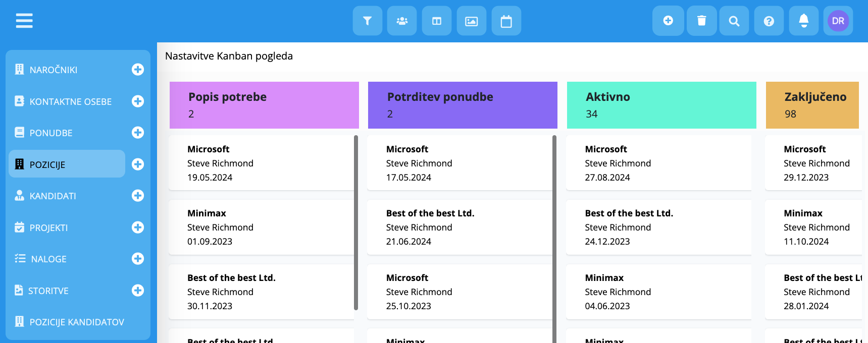Click Nastavitve Kanban pogleda link
868x343 pixels.
(229, 56)
